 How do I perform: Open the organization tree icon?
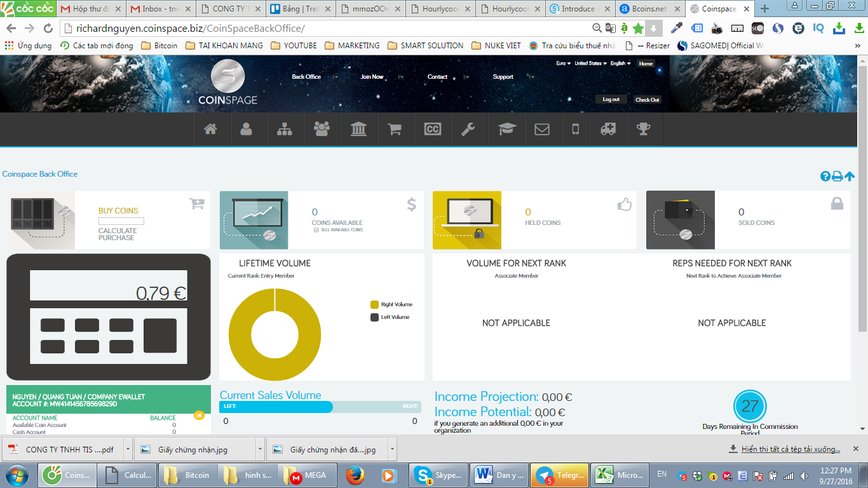284,130
